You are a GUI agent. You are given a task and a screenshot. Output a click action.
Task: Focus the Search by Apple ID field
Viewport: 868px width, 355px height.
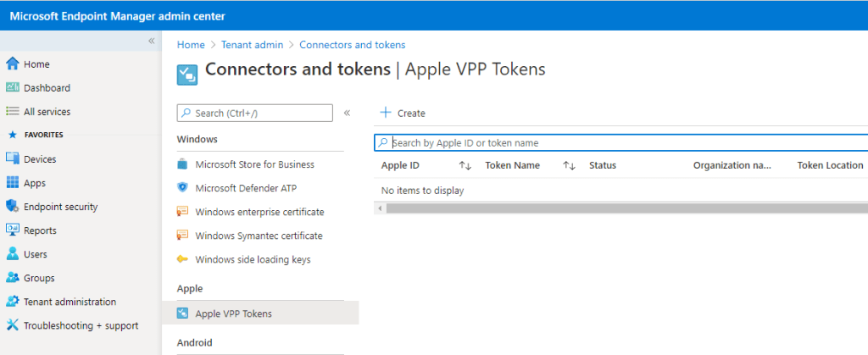click(623, 143)
